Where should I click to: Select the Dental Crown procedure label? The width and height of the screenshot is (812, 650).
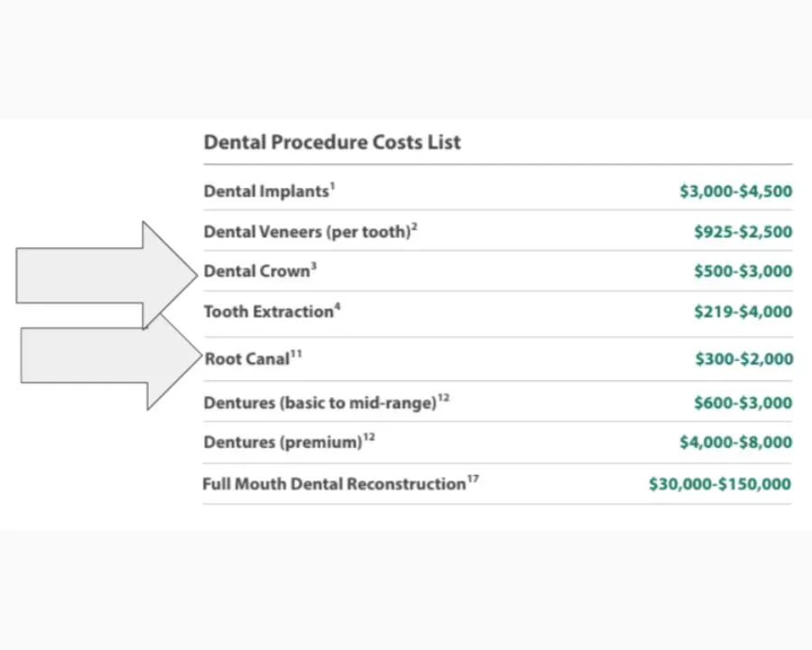click(257, 272)
